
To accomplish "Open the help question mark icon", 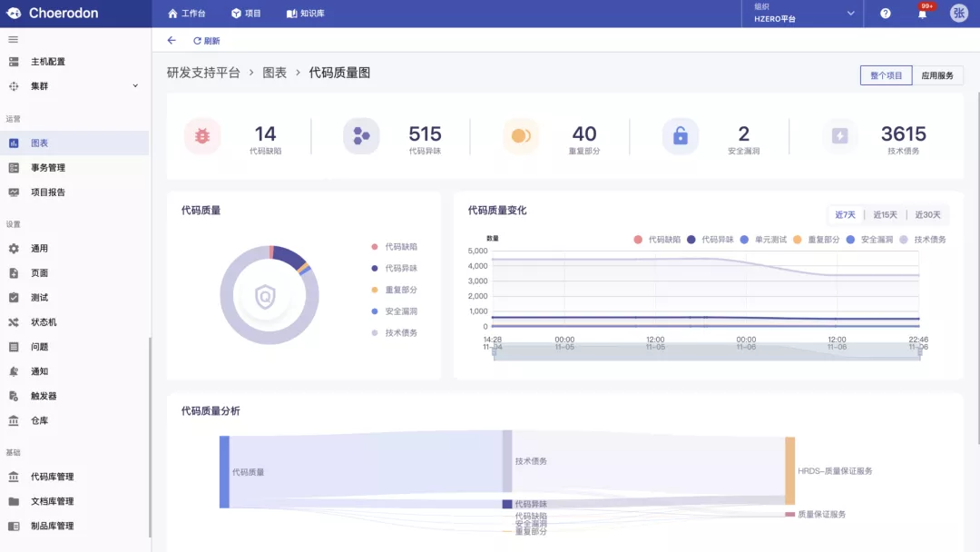I will (x=886, y=14).
